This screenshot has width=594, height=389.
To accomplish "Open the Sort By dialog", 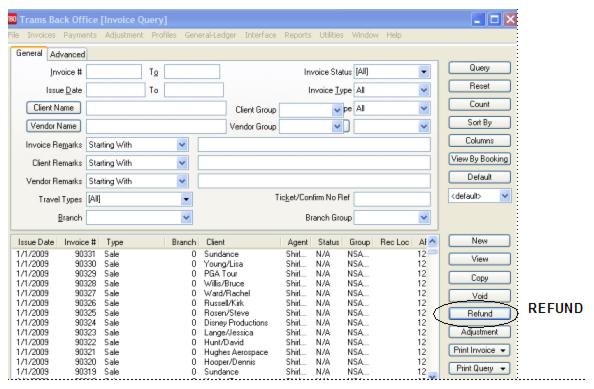I will 479,123.
